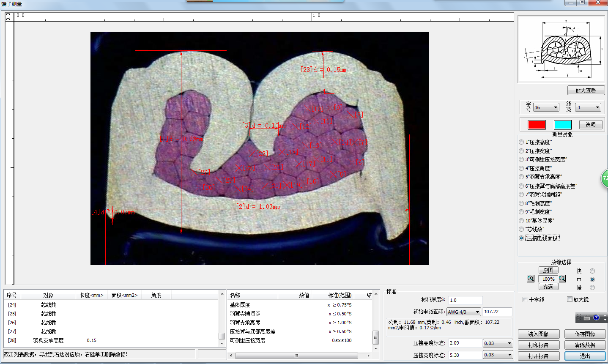The image size is (608, 364).
Task: Click the green 72 badge icon
Action: pyautogui.click(x=605, y=178)
